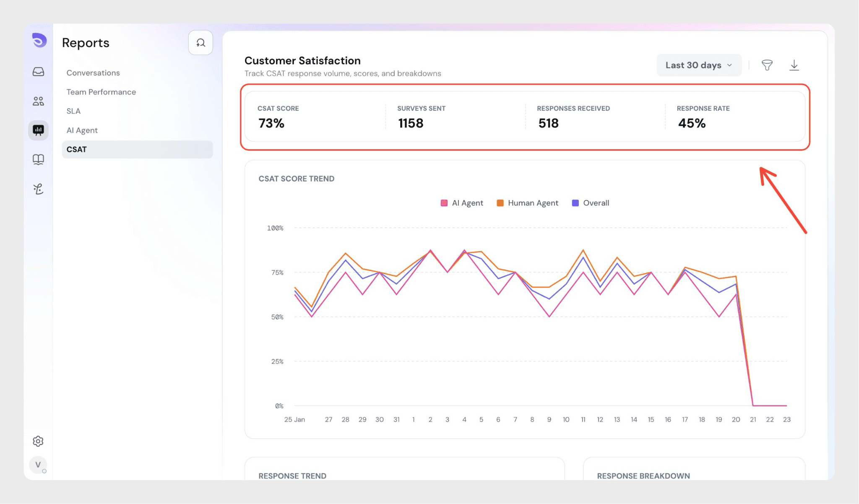
Task: Open settings gear in sidebar
Action: (x=38, y=441)
